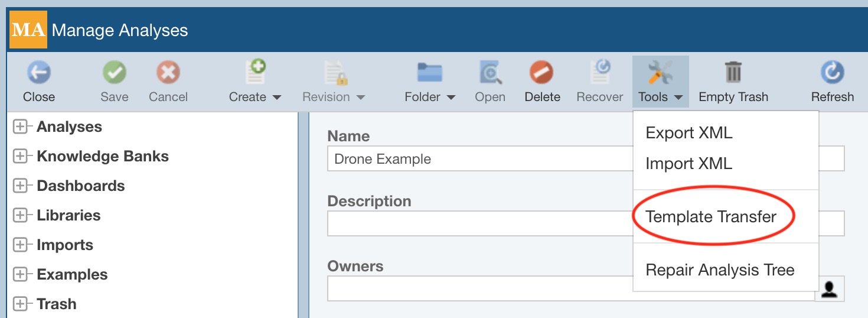Click the Owners person picker icon
This screenshot has width=868, height=318.
coord(829,289)
